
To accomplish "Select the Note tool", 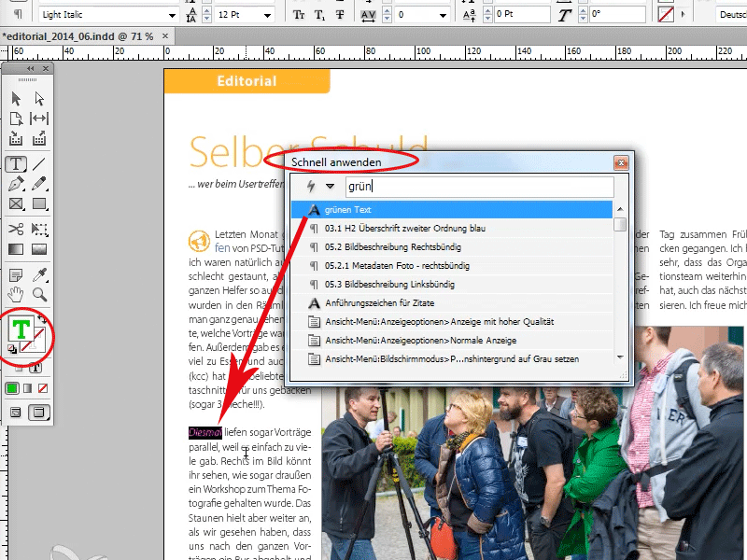I will [x=16, y=274].
